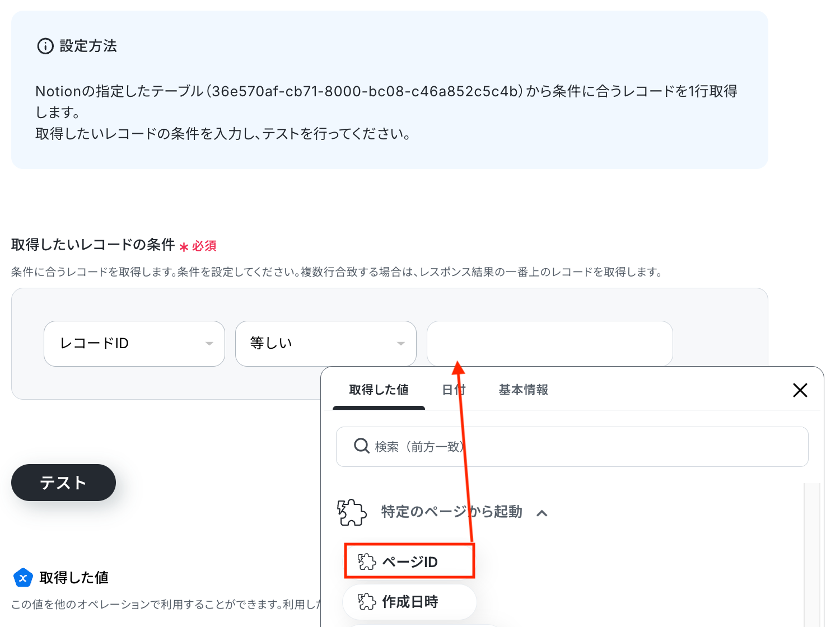Click the empty condition value input field
840x627 pixels.
coord(550,344)
